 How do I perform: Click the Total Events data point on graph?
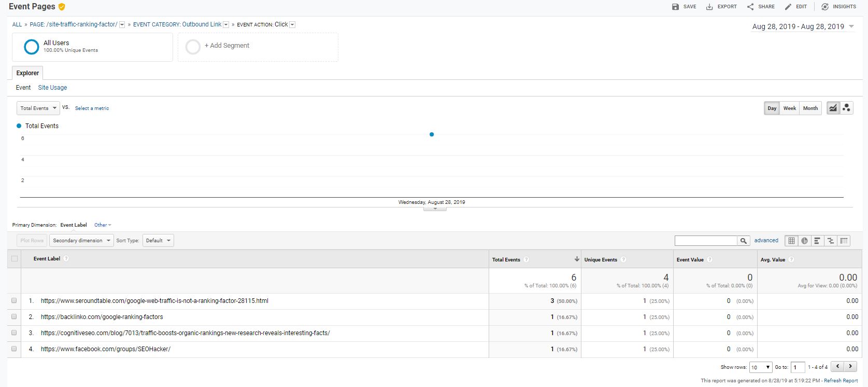tap(432, 134)
